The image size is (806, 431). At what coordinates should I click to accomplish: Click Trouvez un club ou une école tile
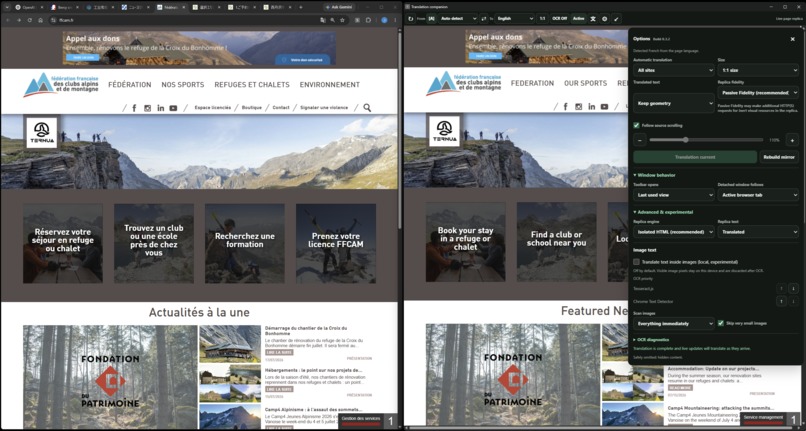click(x=154, y=243)
